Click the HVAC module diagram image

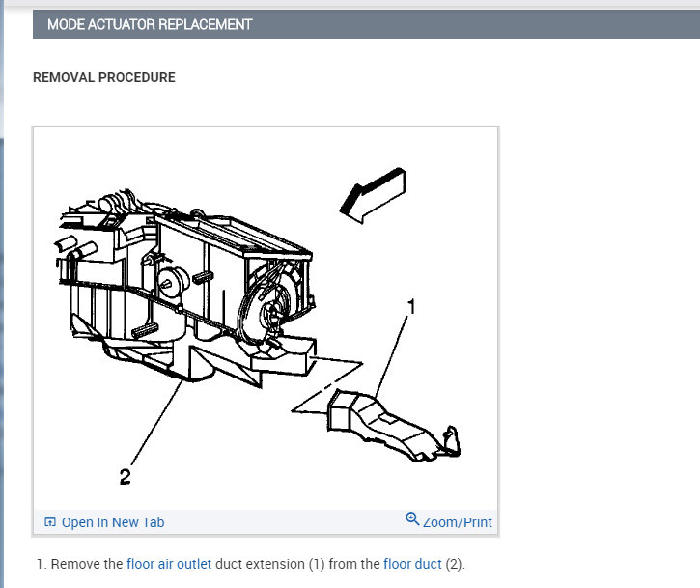tap(266, 319)
